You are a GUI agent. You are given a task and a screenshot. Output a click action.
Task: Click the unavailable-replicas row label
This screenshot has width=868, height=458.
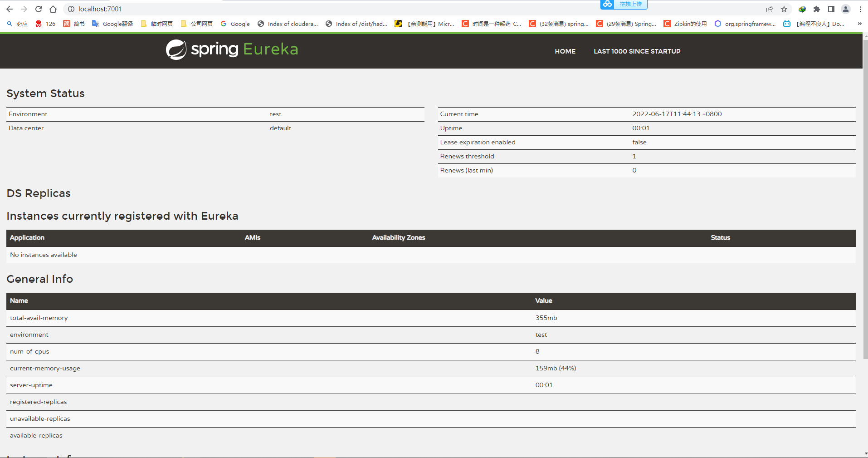click(x=40, y=419)
